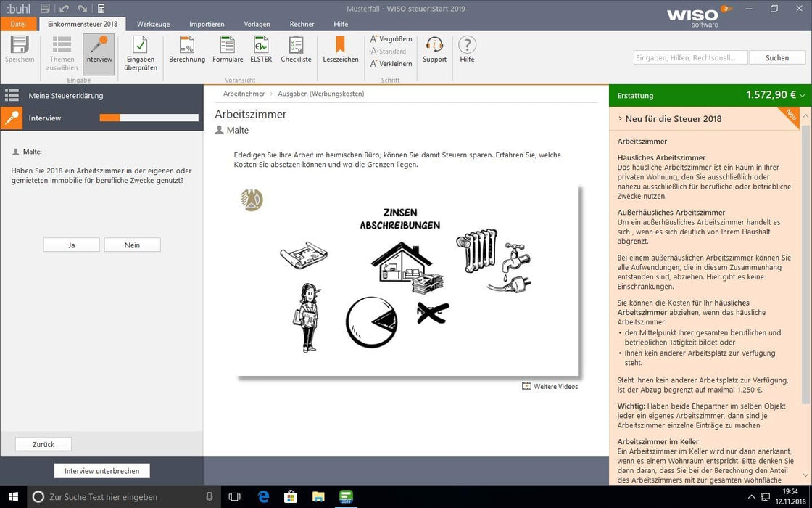Click the search input field in ribbon
The width and height of the screenshot is (812, 508).
[x=689, y=58]
